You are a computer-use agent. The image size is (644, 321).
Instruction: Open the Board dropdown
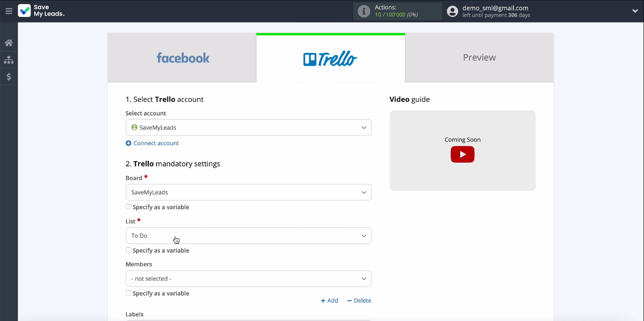tap(248, 192)
